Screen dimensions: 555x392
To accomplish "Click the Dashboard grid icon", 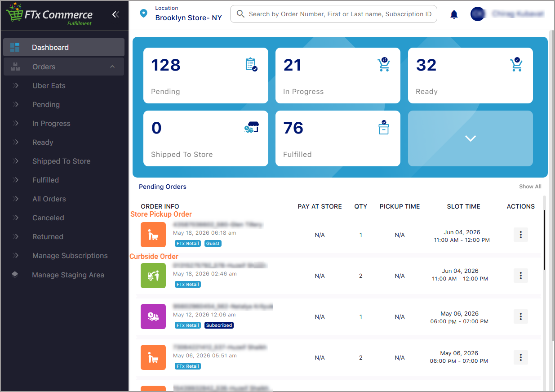I will 15,47.
